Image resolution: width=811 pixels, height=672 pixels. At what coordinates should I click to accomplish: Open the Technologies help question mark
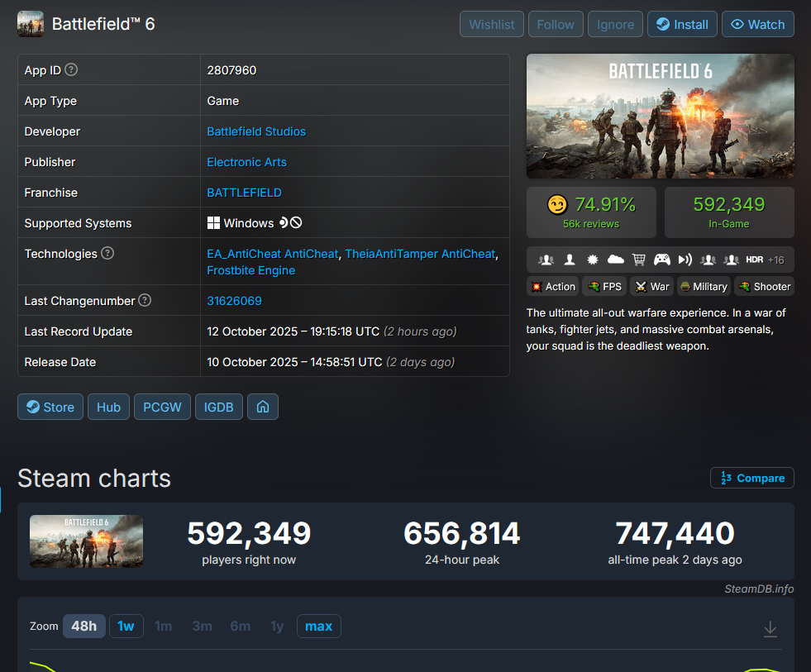(x=107, y=253)
